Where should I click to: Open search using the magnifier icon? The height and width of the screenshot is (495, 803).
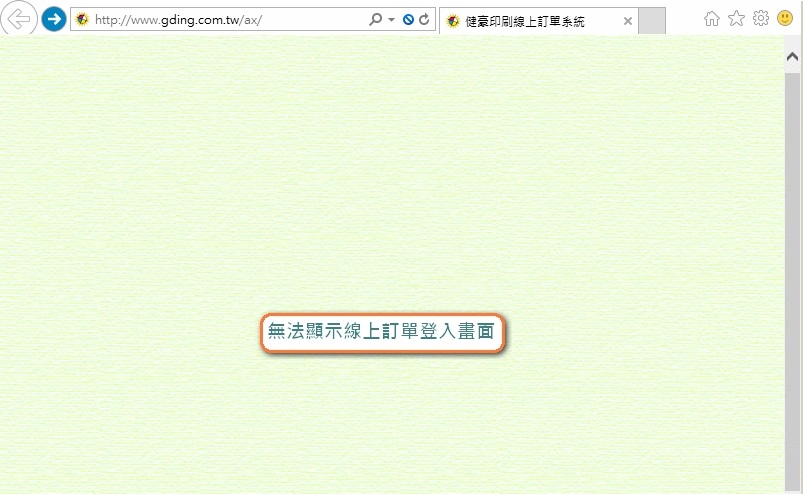pos(375,19)
